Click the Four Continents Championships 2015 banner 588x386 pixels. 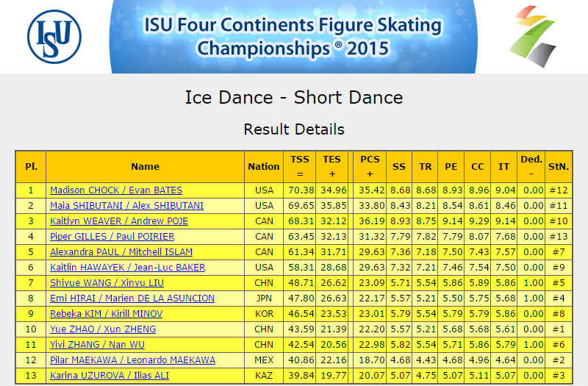click(293, 36)
